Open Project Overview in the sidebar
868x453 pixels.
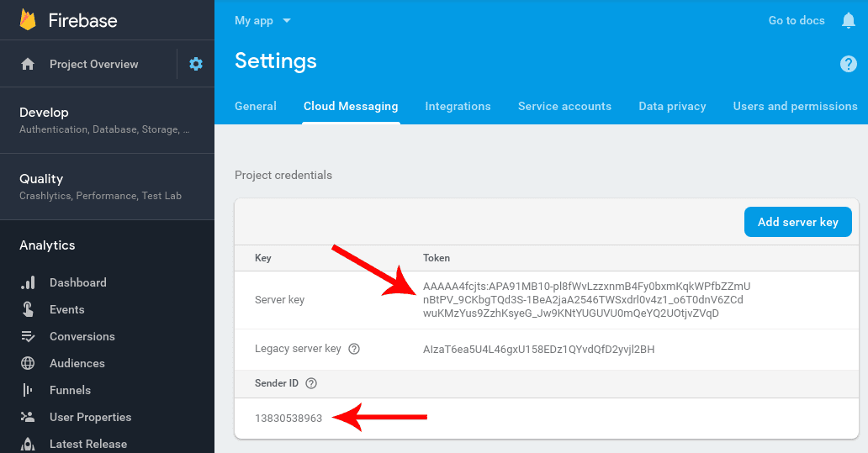pos(93,64)
